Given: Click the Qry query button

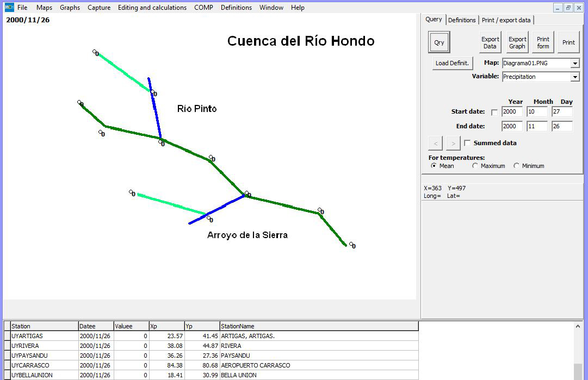Looking at the screenshot, I should tap(439, 42).
